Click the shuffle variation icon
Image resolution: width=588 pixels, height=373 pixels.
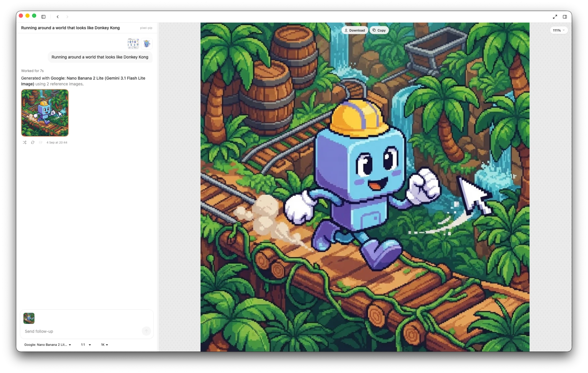[x=24, y=142]
